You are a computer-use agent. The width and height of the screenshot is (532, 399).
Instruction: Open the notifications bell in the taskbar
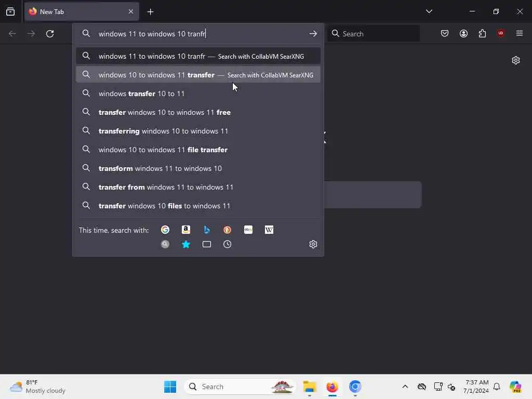coord(497,387)
